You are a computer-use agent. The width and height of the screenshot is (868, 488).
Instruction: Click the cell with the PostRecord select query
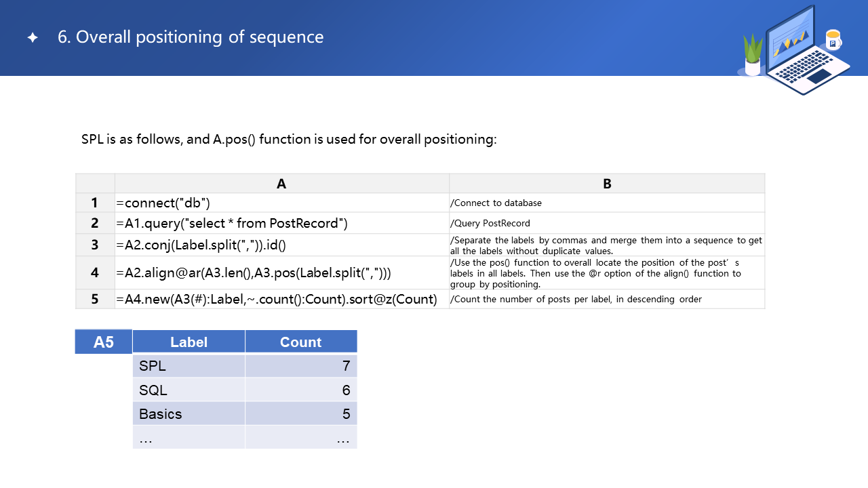pos(281,223)
